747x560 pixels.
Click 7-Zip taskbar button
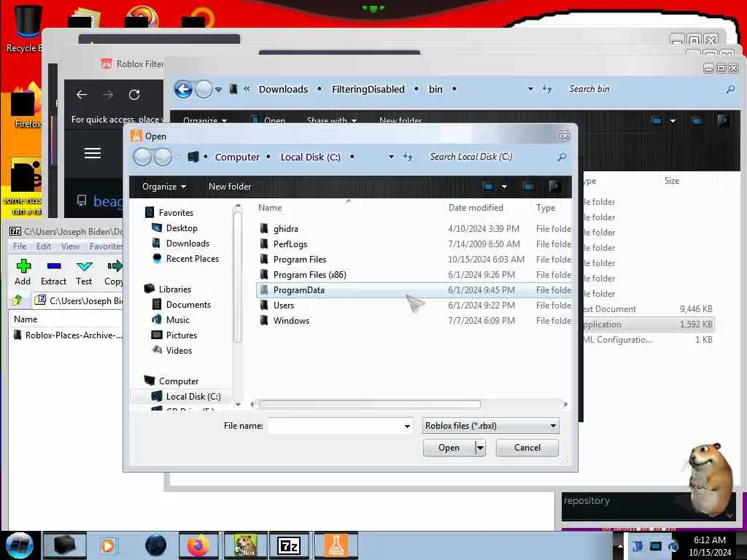289,545
